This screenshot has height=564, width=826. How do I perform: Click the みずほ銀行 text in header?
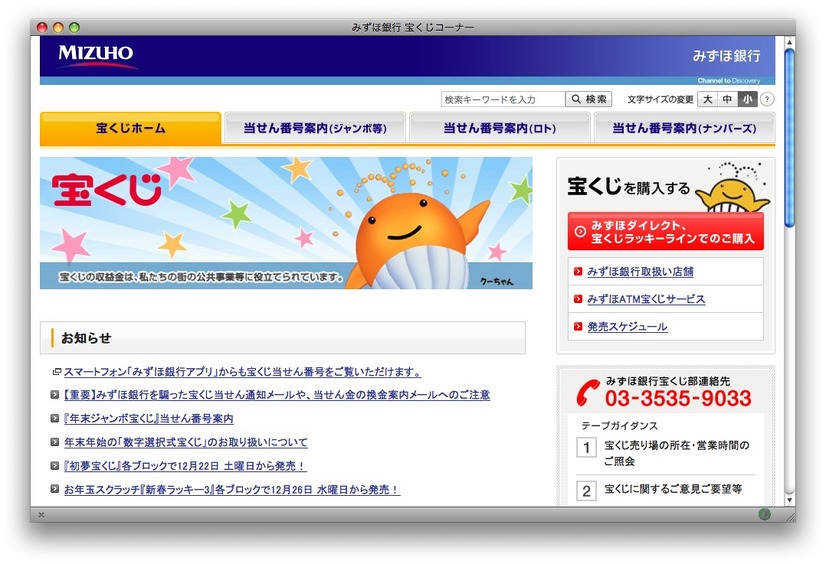click(726, 56)
